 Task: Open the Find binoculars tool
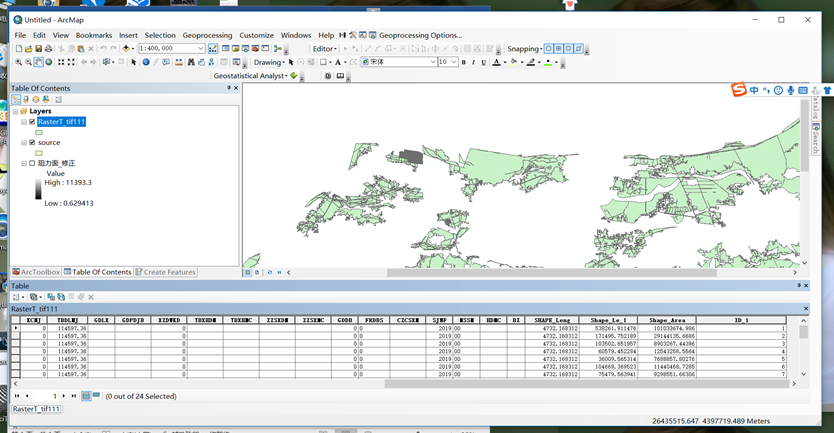click(191, 62)
